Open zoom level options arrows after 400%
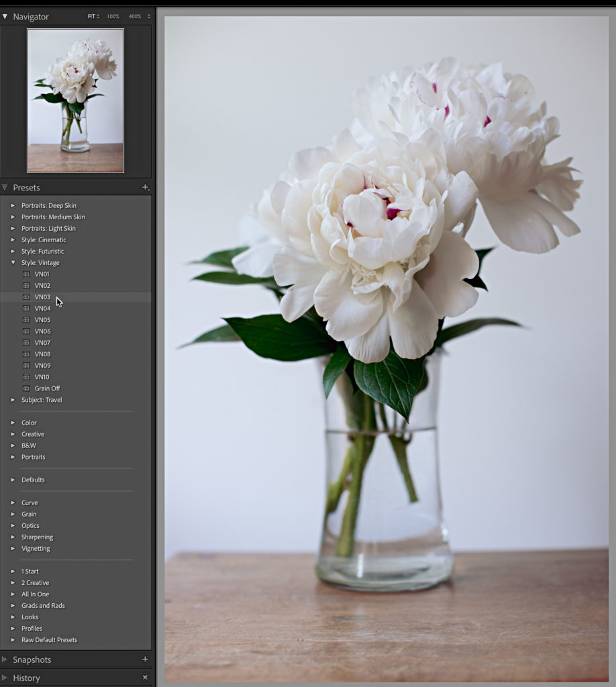 point(148,16)
